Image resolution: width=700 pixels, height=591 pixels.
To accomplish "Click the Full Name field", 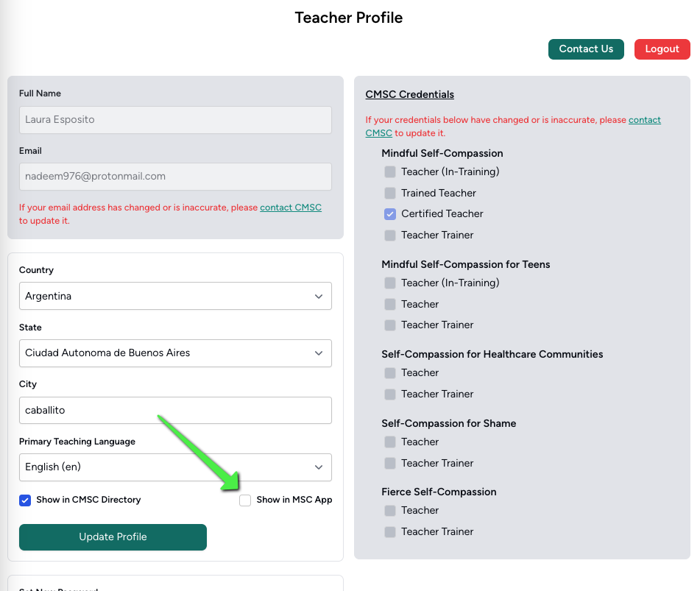I will pos(175,120).
